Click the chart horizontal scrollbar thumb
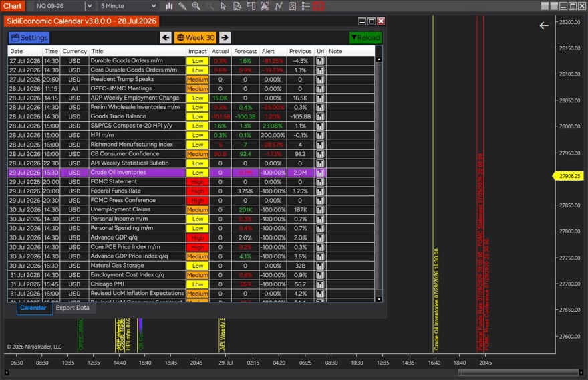The height and width of the screenshot is (380, 588). pyautogui.click(x=519, y=373)
